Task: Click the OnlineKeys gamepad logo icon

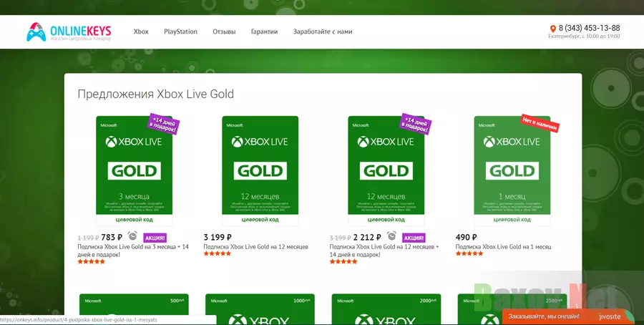Action: point(36,31)
